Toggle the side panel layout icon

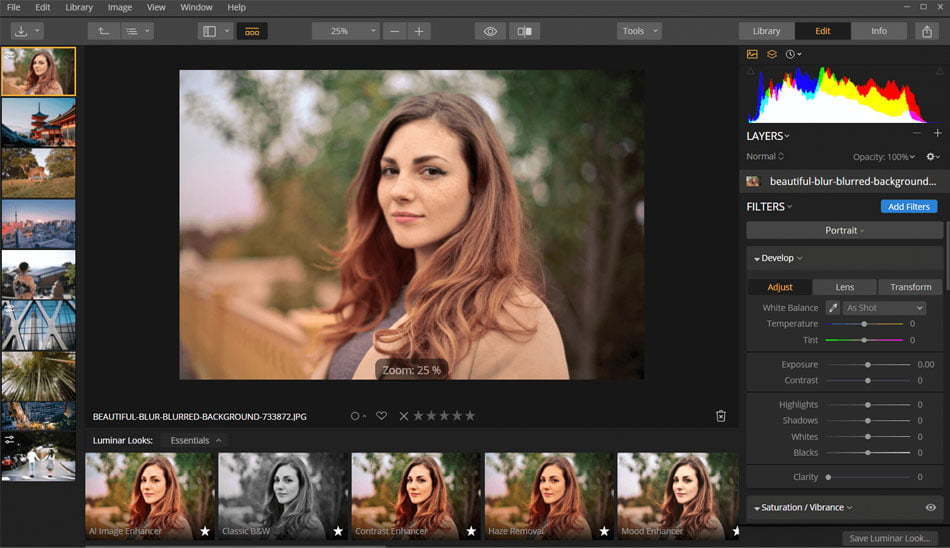tap(210, 31)
